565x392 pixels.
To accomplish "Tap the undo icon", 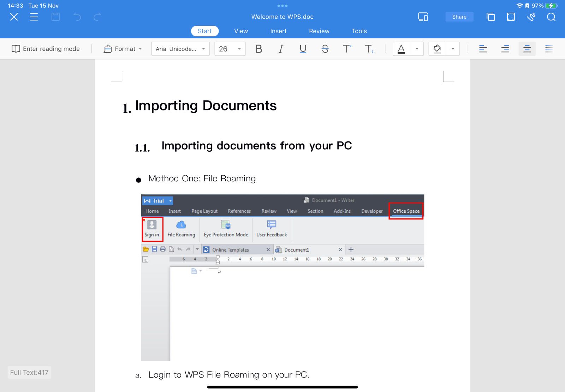I will point(77,17).
